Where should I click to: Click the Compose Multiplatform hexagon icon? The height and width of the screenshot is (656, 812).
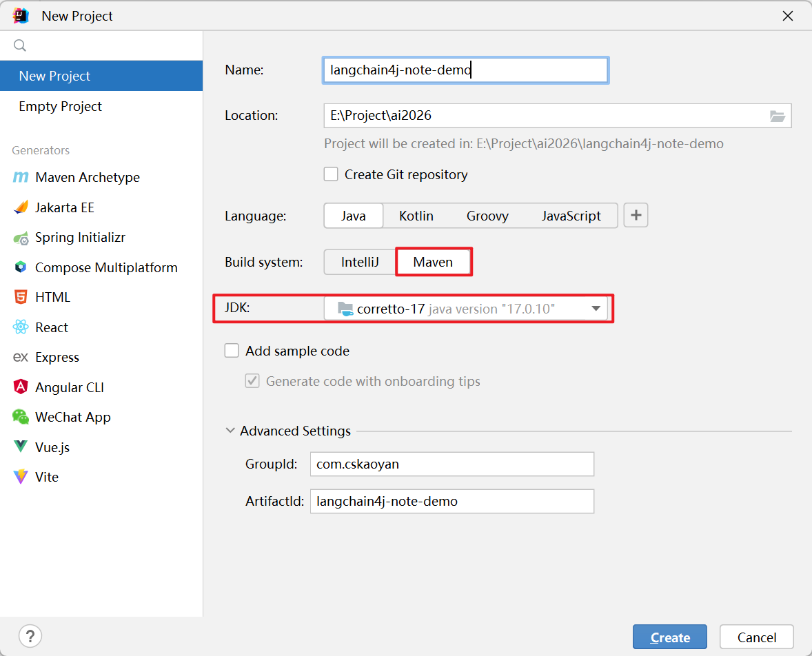pyautogui.click(x=21, y=267)
